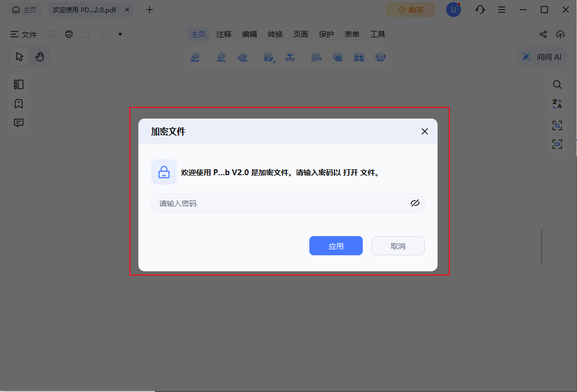
Task: Switch to the 注释 ribbon tab
Action: [x=224, y=34]
